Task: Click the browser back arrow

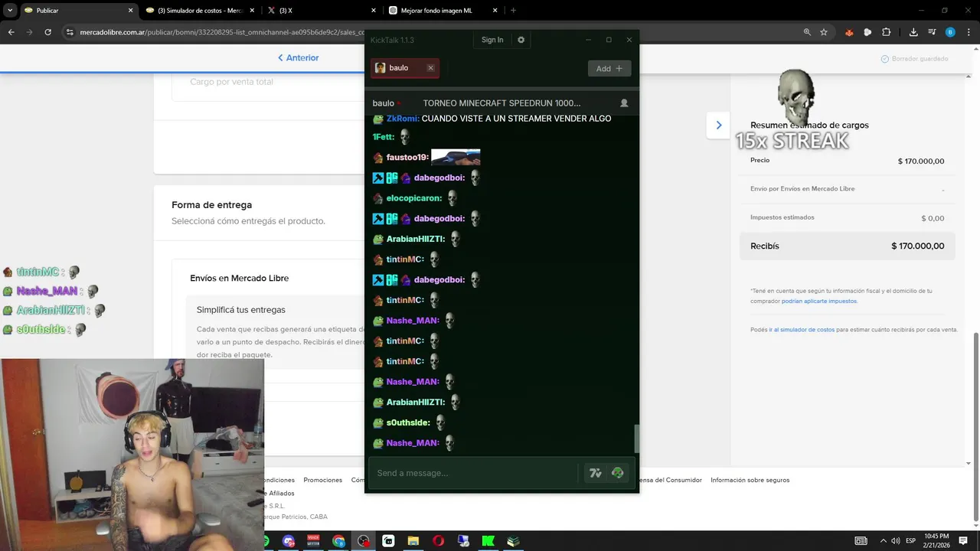Action: pyautogui.click(x=11, y=32)
